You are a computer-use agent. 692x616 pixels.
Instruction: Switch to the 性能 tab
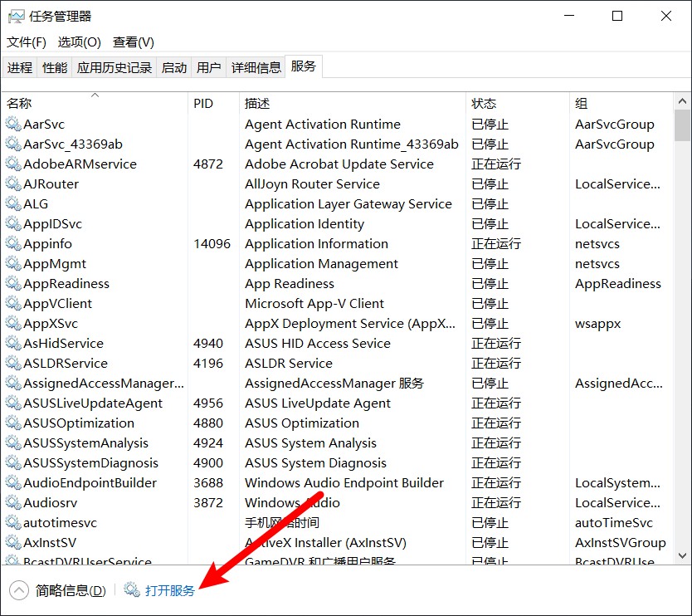pos(54,67)
